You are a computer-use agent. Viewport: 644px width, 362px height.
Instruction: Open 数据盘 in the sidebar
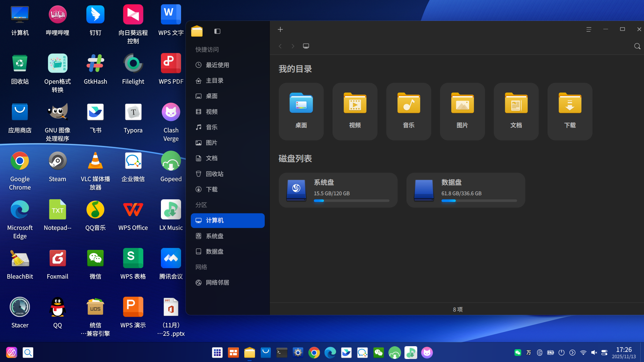click(228, 251)
